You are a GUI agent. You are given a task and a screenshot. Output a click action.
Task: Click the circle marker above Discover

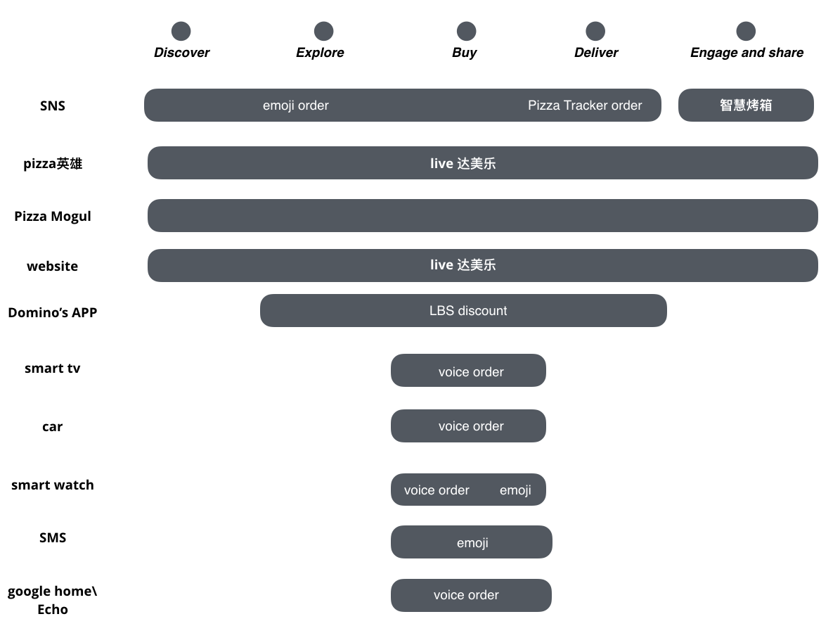[181, 31]
